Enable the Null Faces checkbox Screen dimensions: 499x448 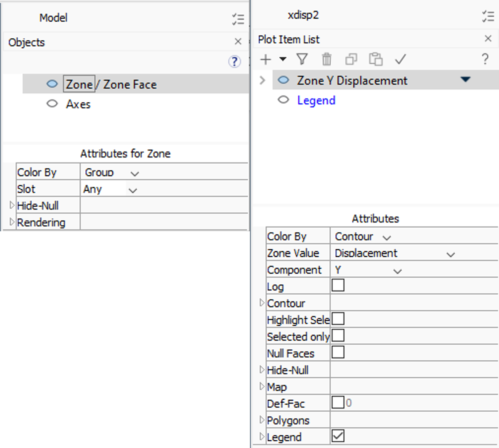pos(338,352)
